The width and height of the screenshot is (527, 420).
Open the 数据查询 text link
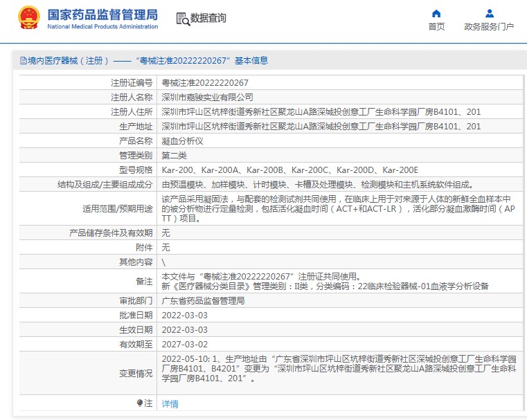(x=208, y=19)
